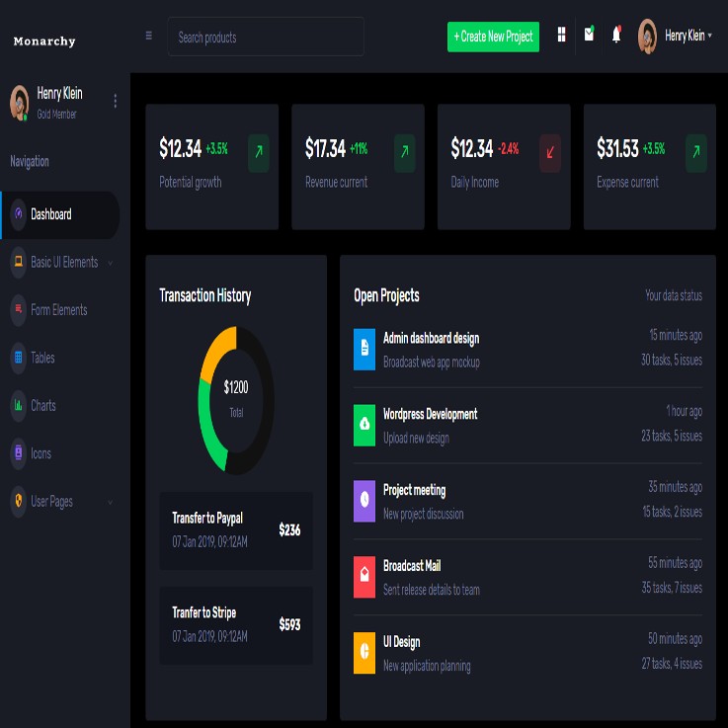Click the yellow pie-chart icon for UI Design
This screenshot has height=728, width=728.
coord(364,653)
